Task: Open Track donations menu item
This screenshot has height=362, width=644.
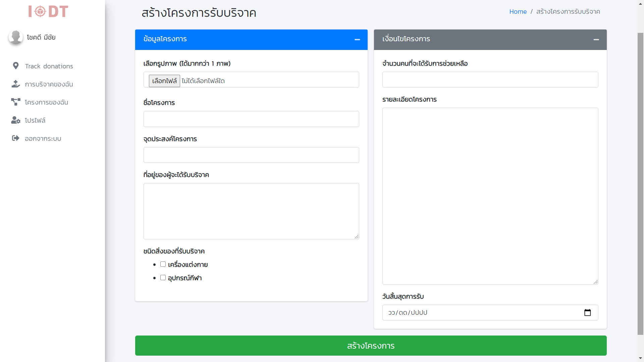Action: click(49, 66)
